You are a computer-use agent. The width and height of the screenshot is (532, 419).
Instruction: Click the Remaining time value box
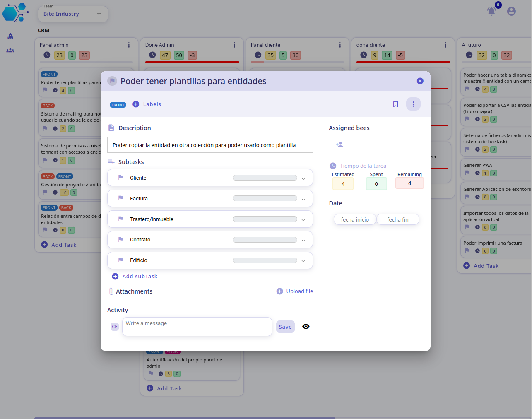[x=409, y=183]
